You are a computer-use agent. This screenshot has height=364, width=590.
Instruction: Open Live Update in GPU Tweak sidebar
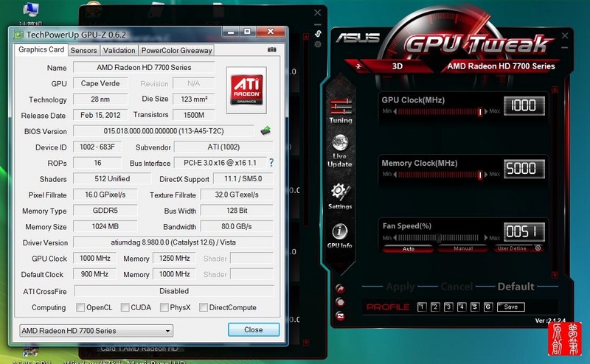pyautogui.click(x=340, y=151)
